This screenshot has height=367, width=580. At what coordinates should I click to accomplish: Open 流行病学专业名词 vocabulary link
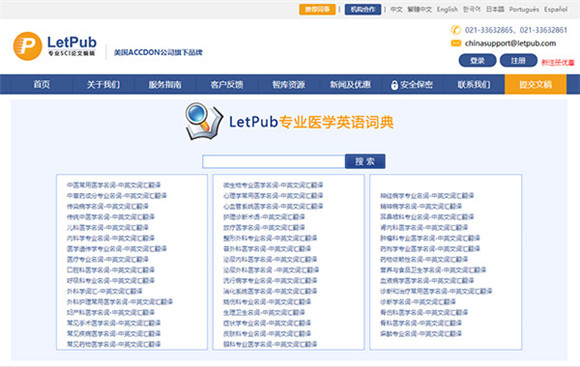point(270,280)
